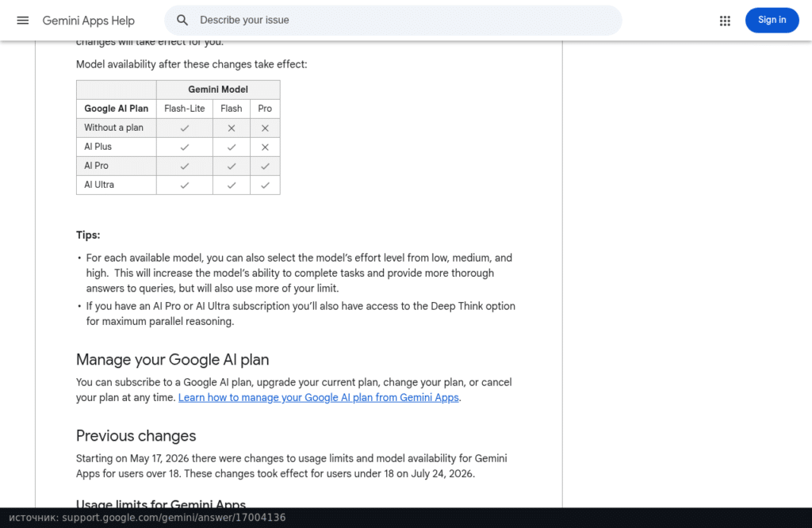Select the 'AI Ultra' row label
This screenshot has height=528, width=812.
99,185
